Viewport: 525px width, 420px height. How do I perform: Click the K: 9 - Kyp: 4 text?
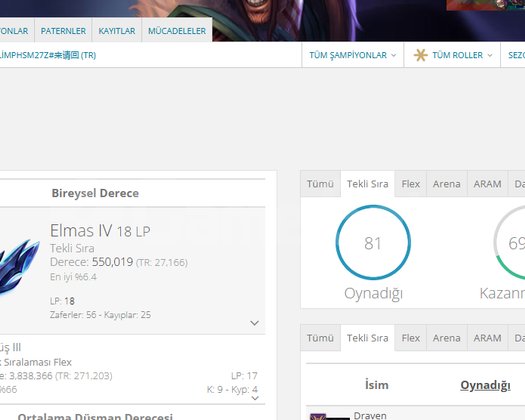232,390
